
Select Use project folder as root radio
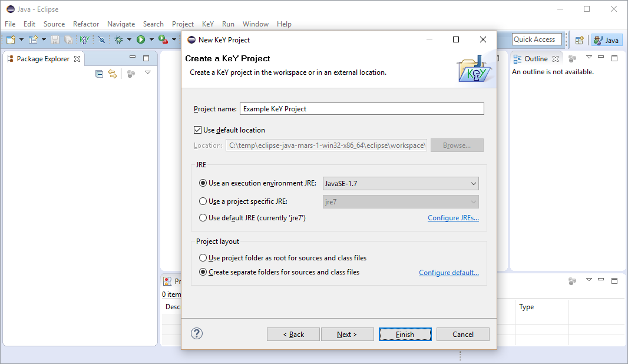[203, 258]
